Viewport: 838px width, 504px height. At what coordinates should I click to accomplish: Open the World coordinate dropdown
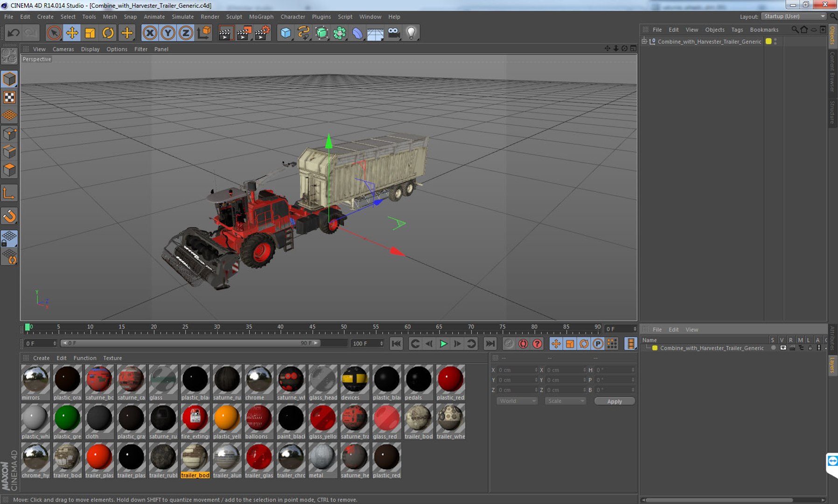click(x=517, y=401)
